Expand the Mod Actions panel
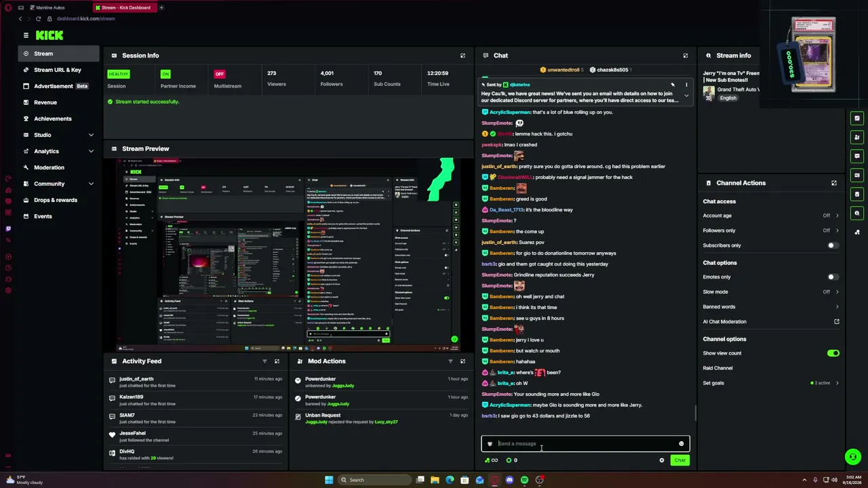This screenshot has width=868, height=488. (x=462, y=361)
